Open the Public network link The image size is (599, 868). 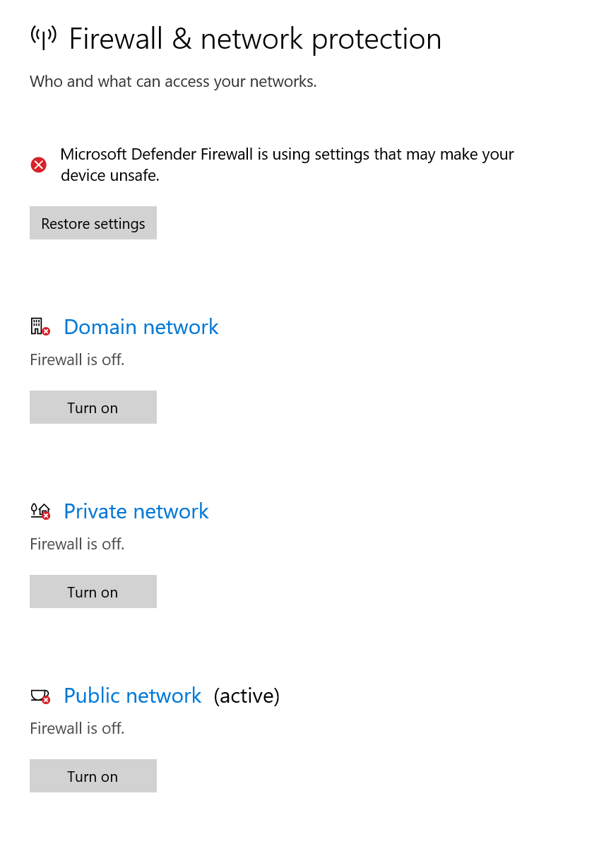(x=132, y=696)
